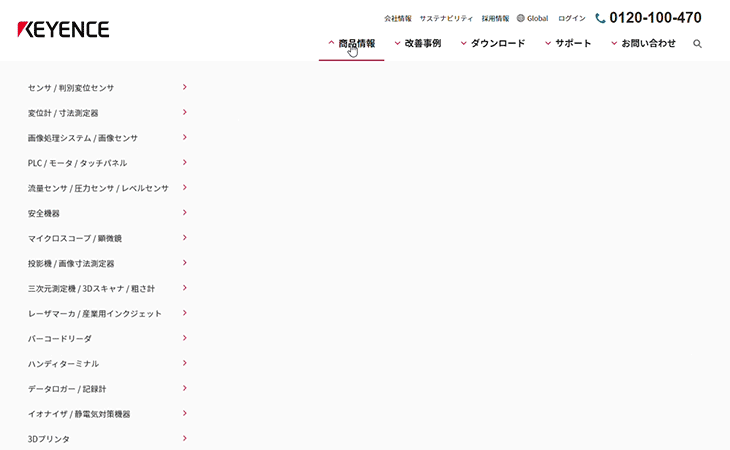Click the KEYENCE logo
Screen dimensions: 730x450
point(63,29)
